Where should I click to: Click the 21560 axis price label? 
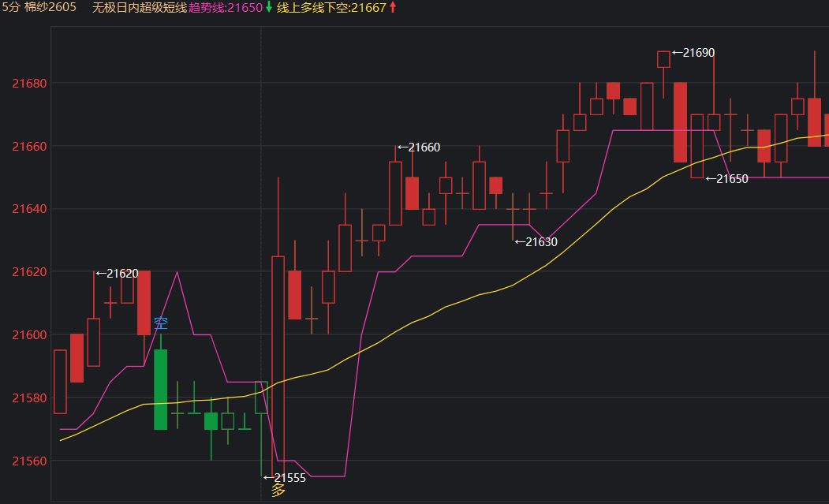tap(30, 461)
